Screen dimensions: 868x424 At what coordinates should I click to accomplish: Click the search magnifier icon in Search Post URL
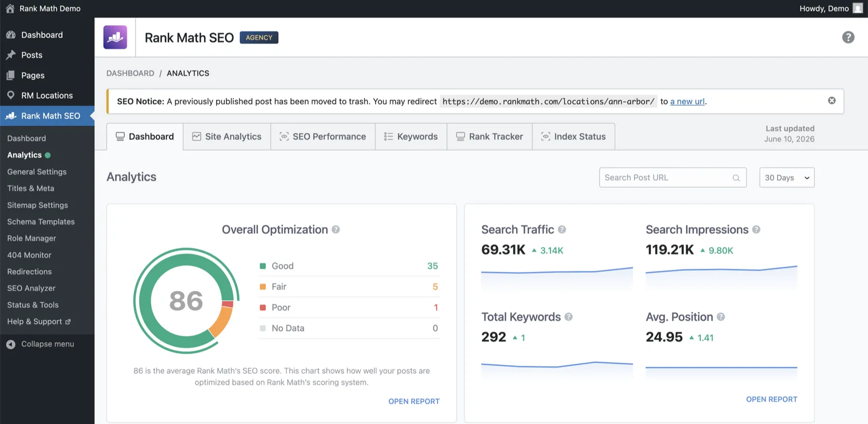pos(736,178)
